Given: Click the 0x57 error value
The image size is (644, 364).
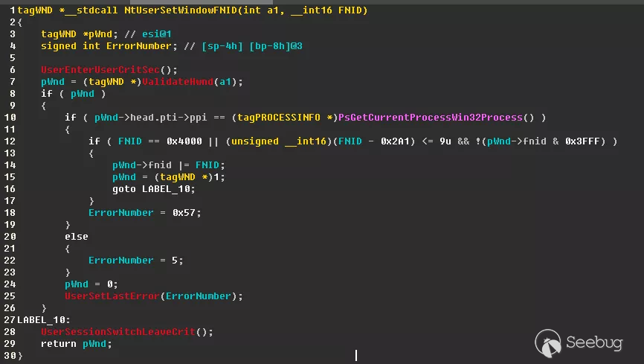Looking at the screenshot, I should pyautogui.click(x=184, y=213).
